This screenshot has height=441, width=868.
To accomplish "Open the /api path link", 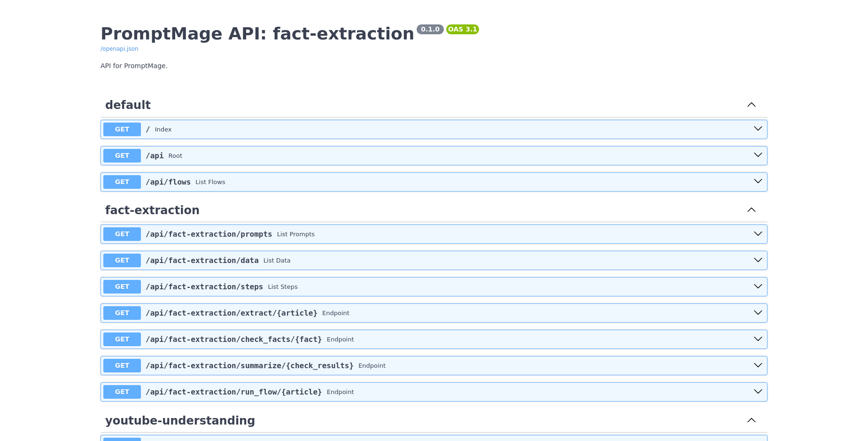I will point(155,155).
